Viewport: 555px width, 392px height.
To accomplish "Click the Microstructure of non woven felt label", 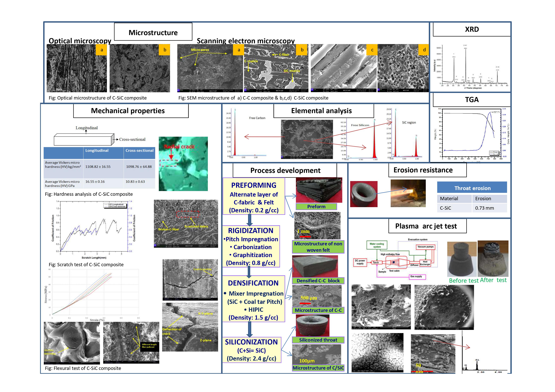I will coord(318,247).
